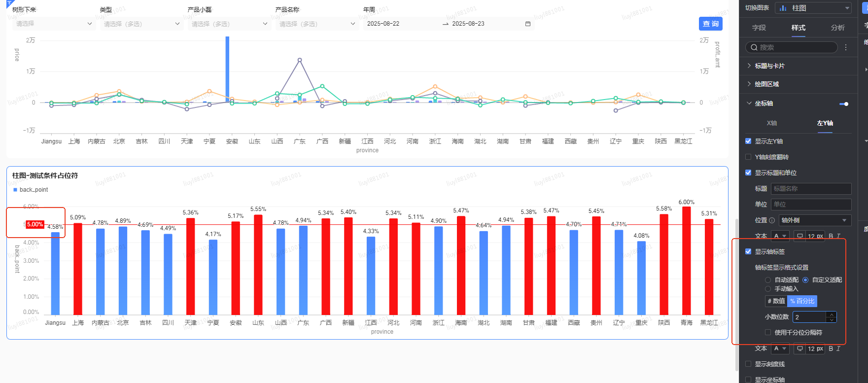Click the calendar icon in date range
This screenshot has width=868, height=383.
pyautogui.click(x=528, y=24)
